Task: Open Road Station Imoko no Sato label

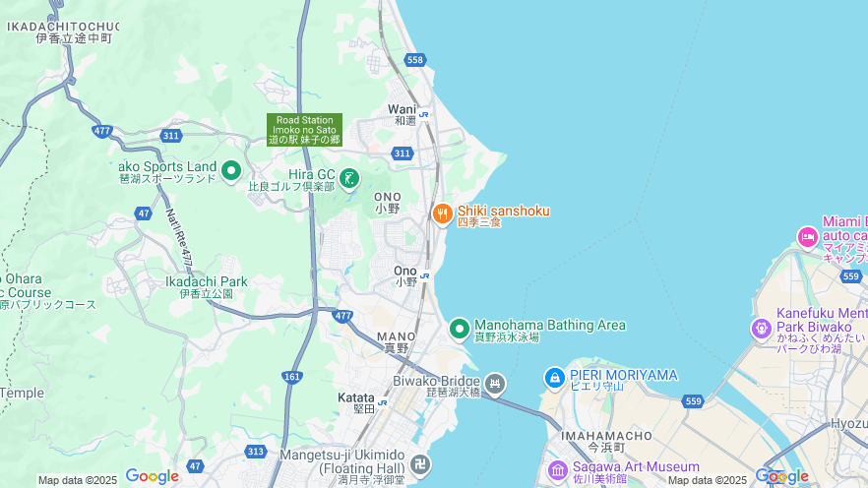Action: 304,130
